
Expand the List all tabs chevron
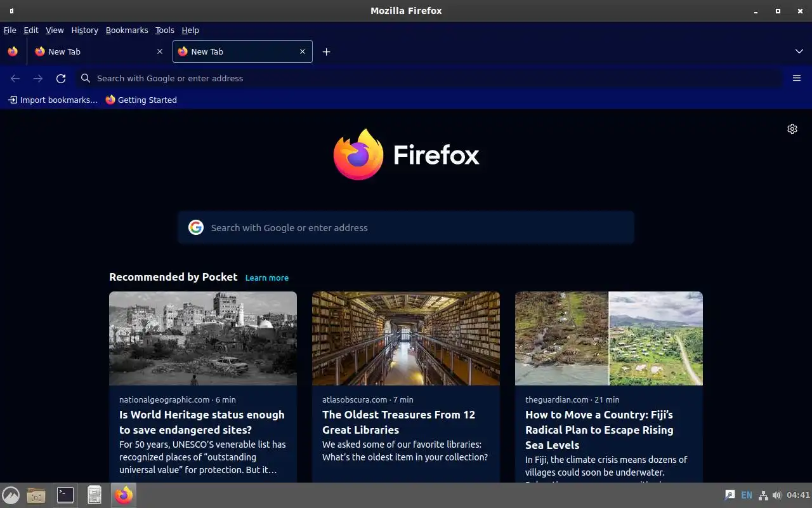tap(799, 51)
